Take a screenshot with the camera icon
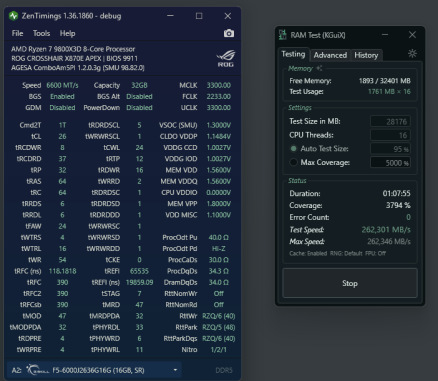The height and width of the screenshot is (381, 438). coord(229,33)
